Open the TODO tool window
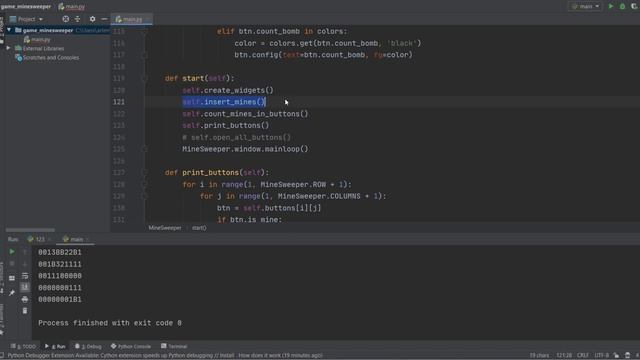Image resolution: width=640 pixels, height=360 pixels. click(24, 346)
